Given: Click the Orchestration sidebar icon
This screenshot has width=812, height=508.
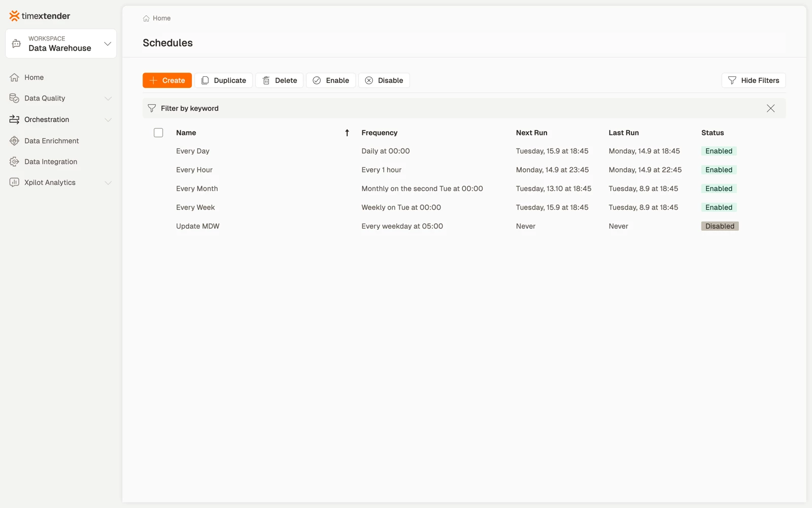Looking at the screenshot, I should click(14, 119).
